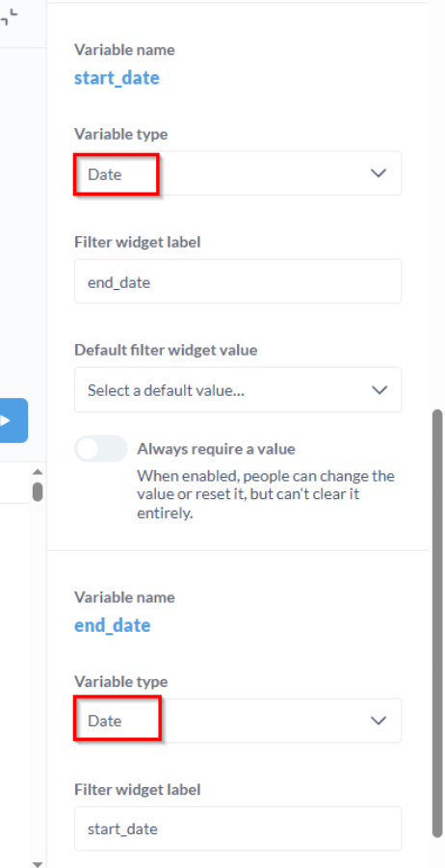Click the chevron icon in the start_date Variable type box
Screen dimensions: 445x868
378,173
